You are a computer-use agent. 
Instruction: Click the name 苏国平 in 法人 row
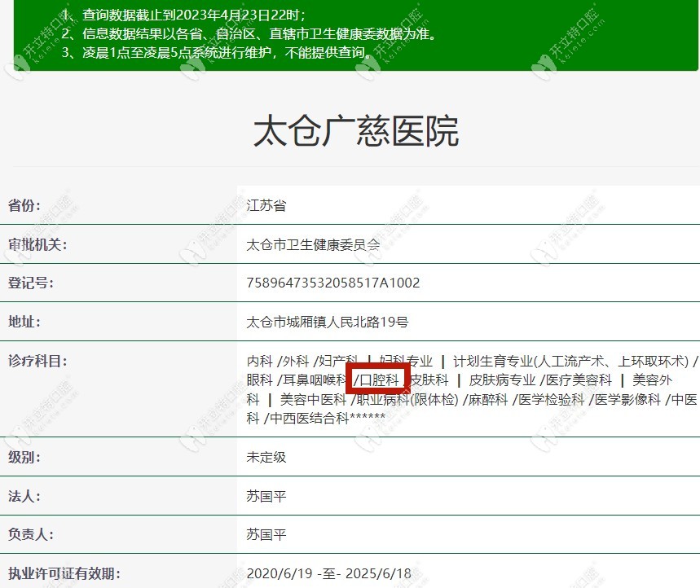tap(266, 496)
